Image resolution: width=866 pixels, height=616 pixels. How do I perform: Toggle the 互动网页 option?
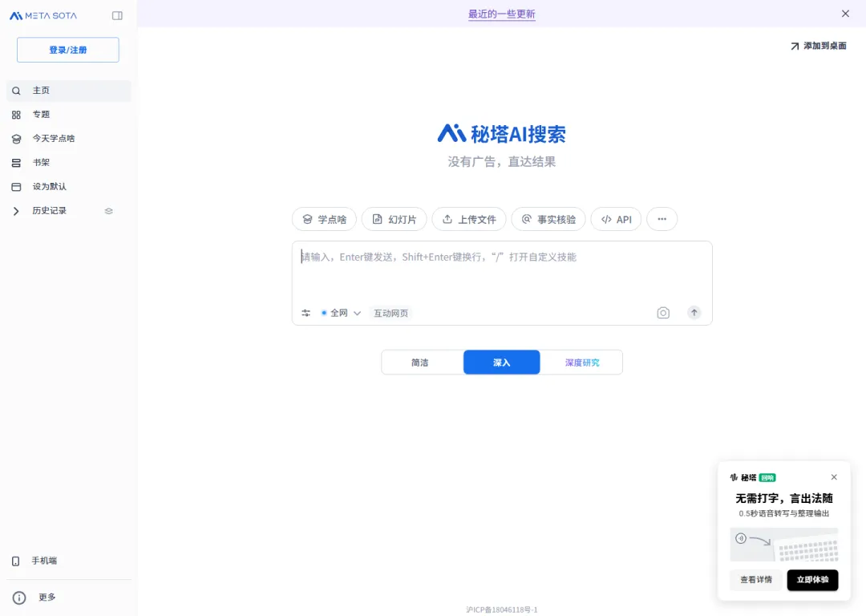391,314
